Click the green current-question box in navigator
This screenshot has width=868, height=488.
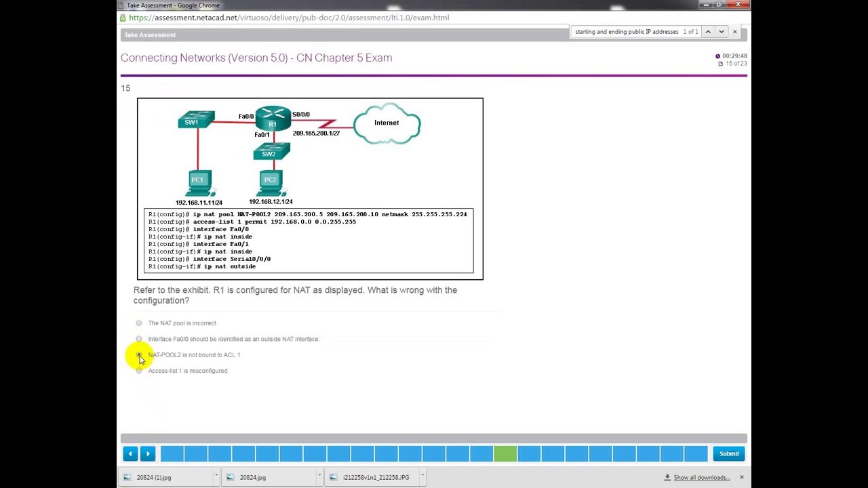[x=505, y=453]
